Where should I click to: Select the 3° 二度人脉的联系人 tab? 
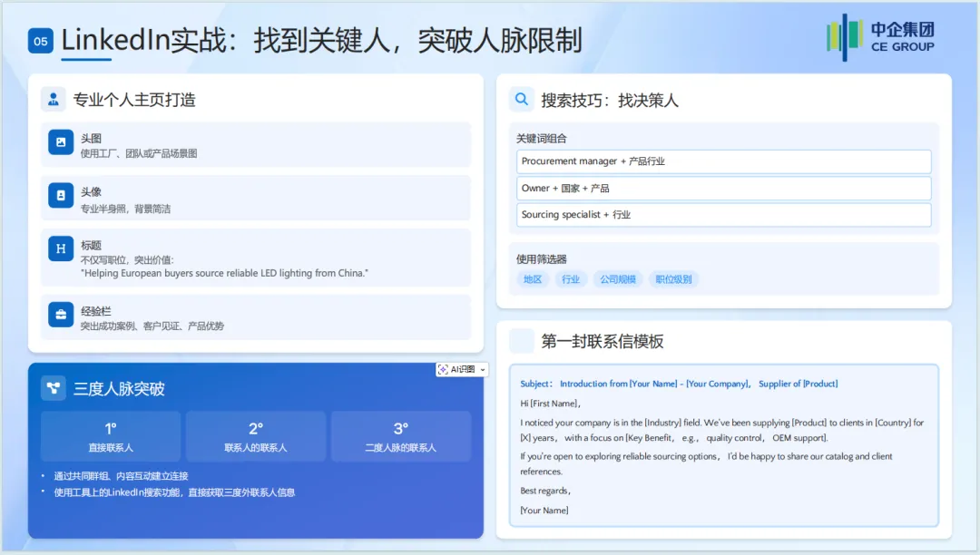pos(402,436)
